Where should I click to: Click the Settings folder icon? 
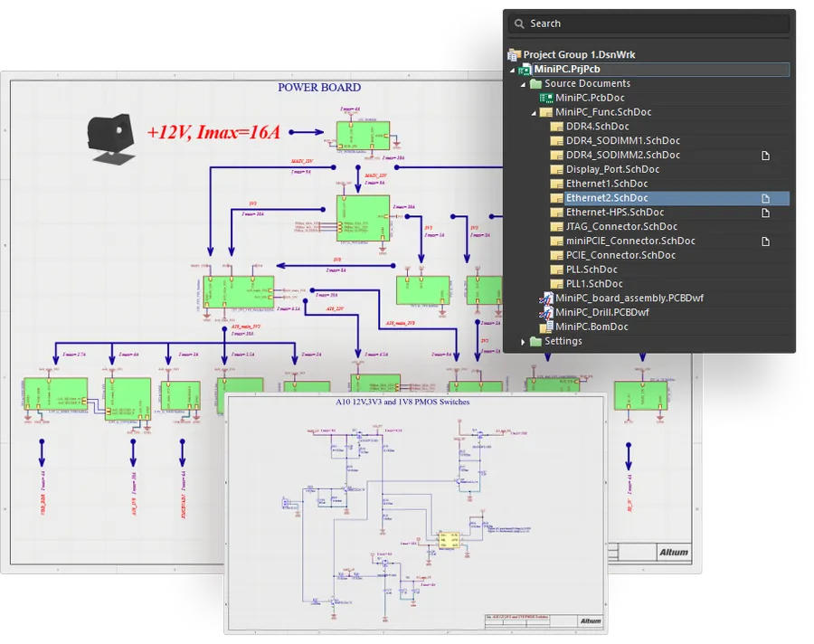[x=535, y=341]
